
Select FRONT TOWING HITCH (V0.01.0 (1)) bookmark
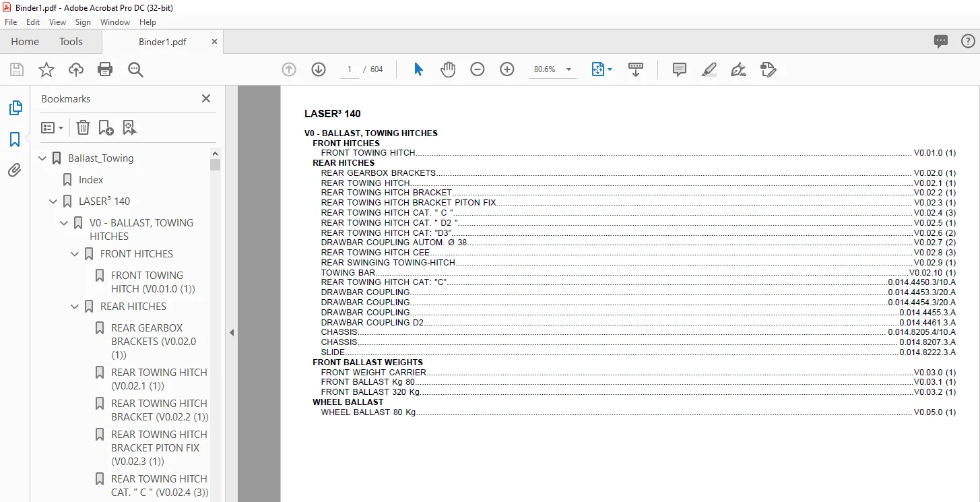153,282
